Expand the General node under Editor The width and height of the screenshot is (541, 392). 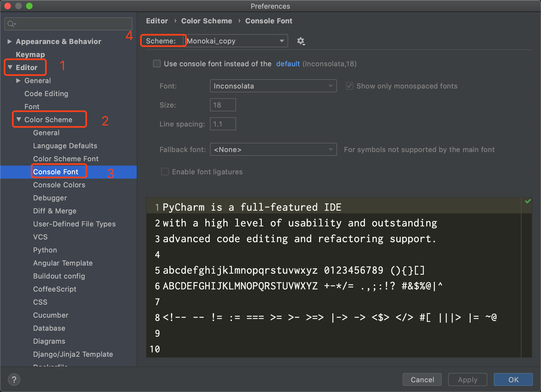[x=18, y=80]
